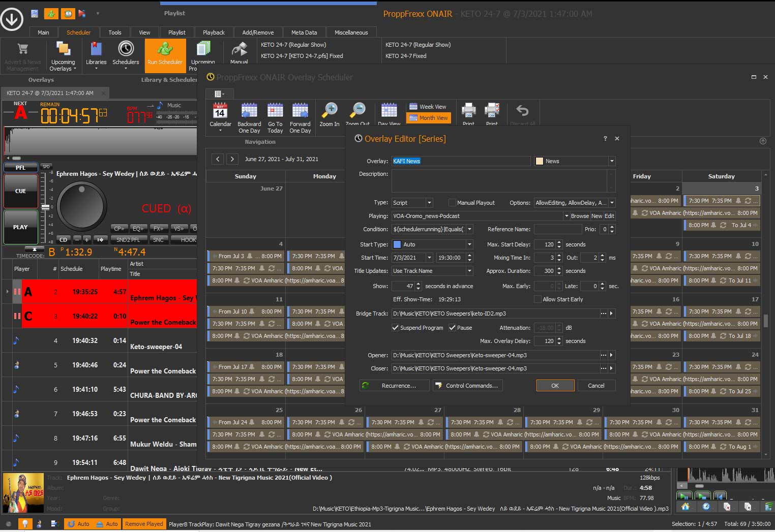Open the Libraries ribbon icon
Viewport: 775px width, 532px height.
pos(96,56)
